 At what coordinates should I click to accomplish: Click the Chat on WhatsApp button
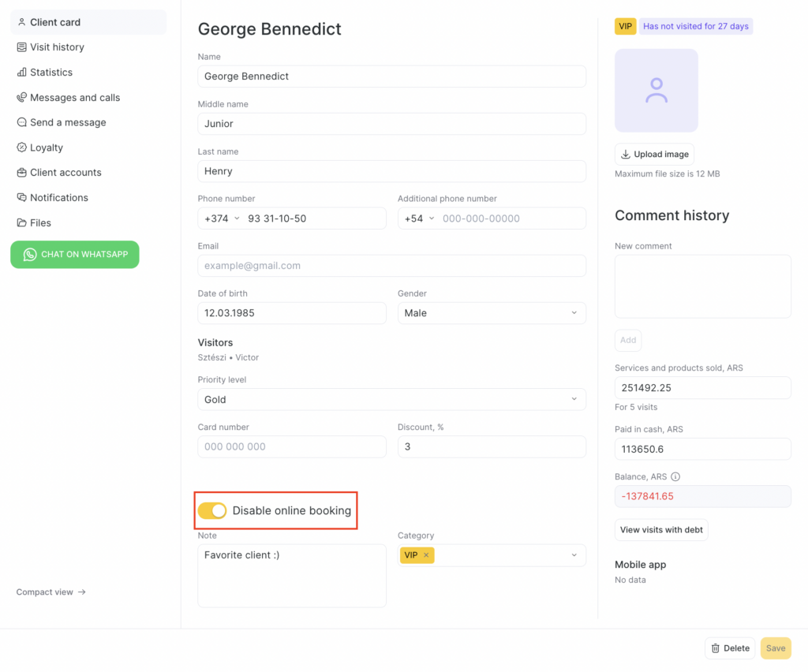click(75, 255)
